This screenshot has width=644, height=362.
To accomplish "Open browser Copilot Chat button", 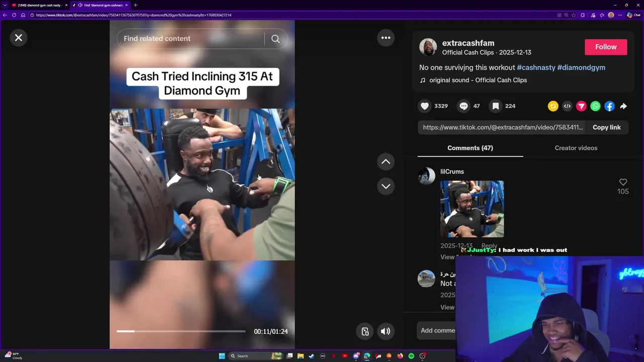I will [633, 15].
